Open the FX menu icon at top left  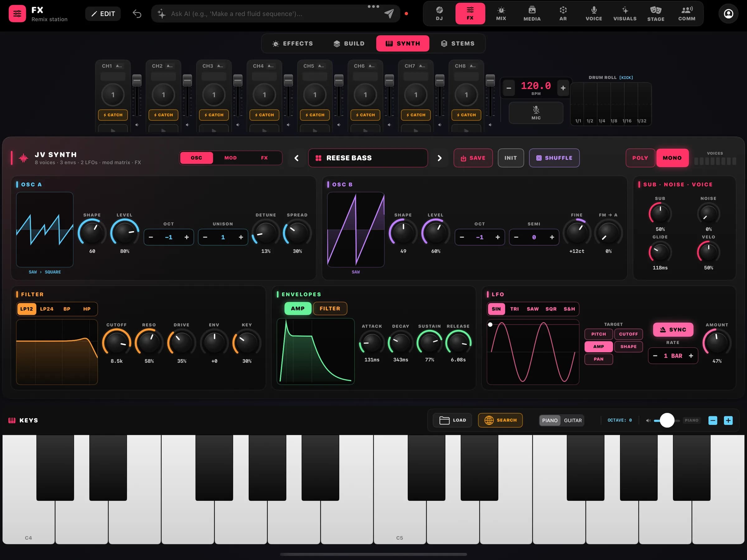click(x=17, y=13)
